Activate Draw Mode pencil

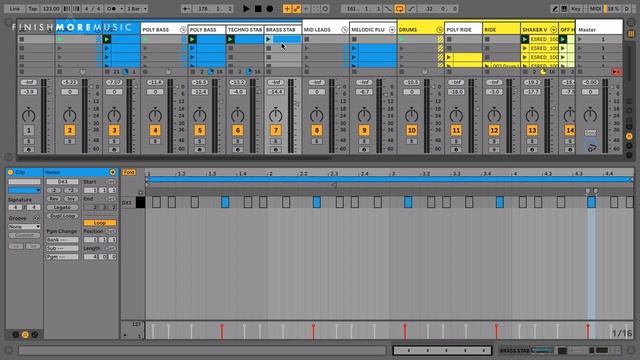554,9
